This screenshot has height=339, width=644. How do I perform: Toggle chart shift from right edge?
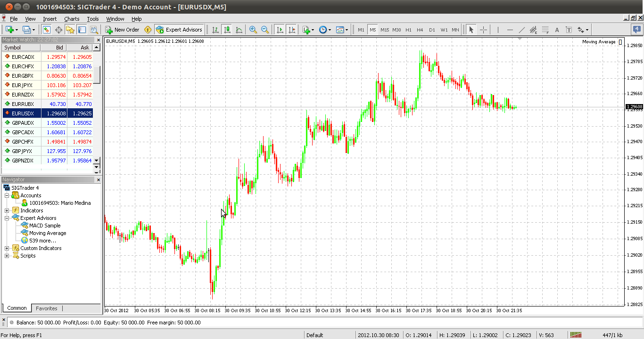click(291, 29)
